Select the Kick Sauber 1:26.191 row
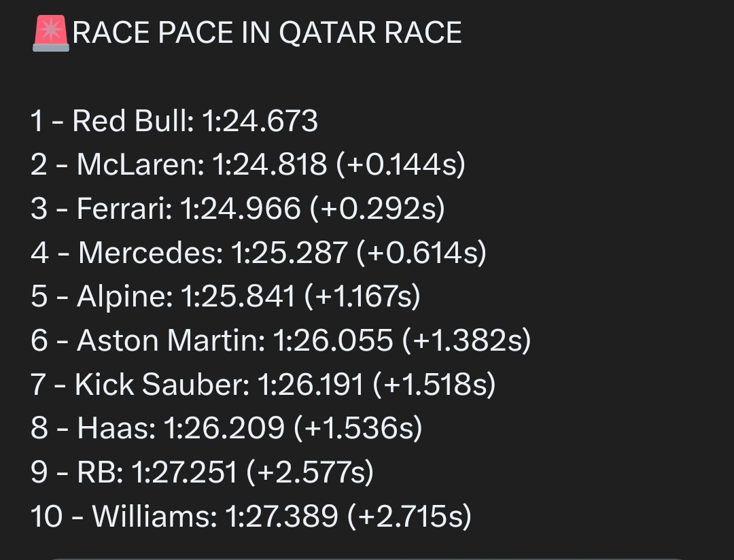The image size is (734, 560). (x=263, y=385)
